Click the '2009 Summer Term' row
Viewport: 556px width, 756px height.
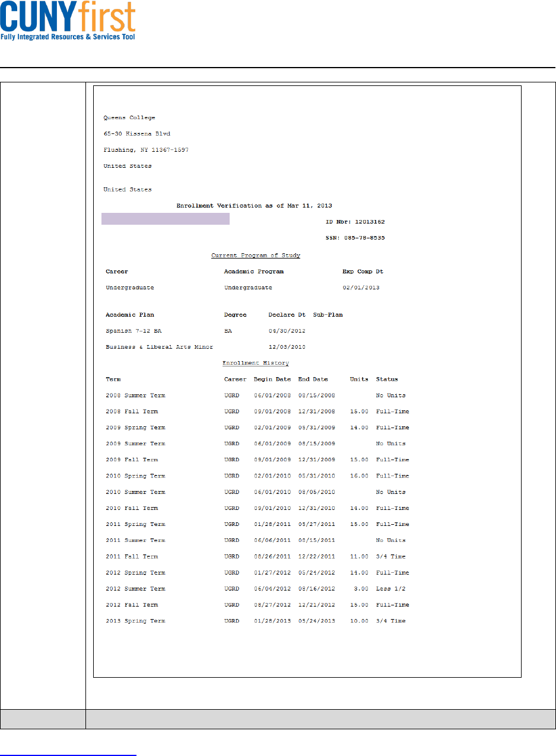[258, 444]
